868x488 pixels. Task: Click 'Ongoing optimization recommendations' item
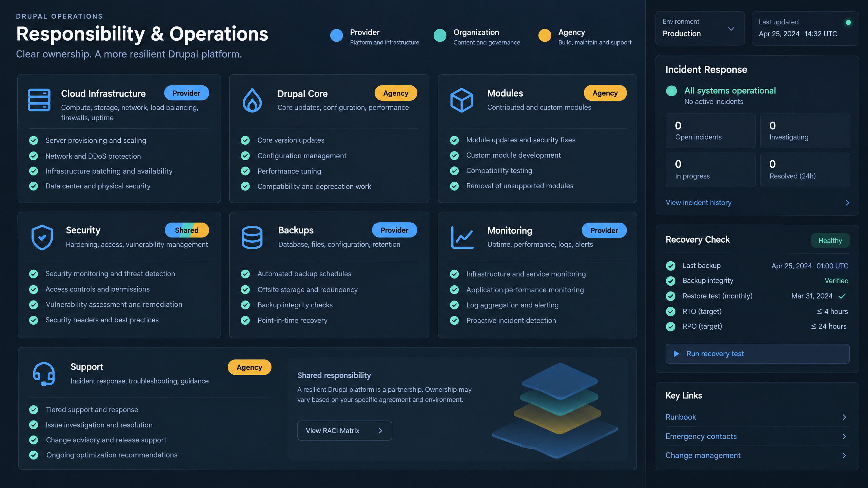click(x=112, y=455)
